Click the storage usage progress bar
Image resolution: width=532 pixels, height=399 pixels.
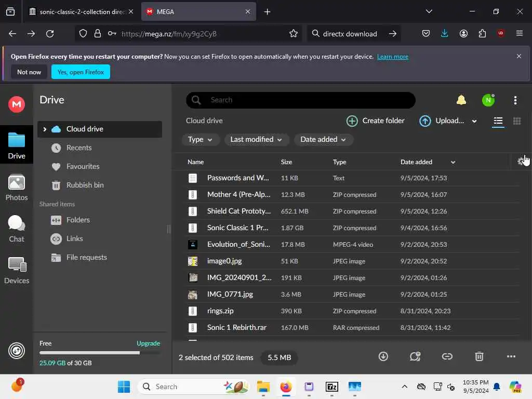(99, 353)
